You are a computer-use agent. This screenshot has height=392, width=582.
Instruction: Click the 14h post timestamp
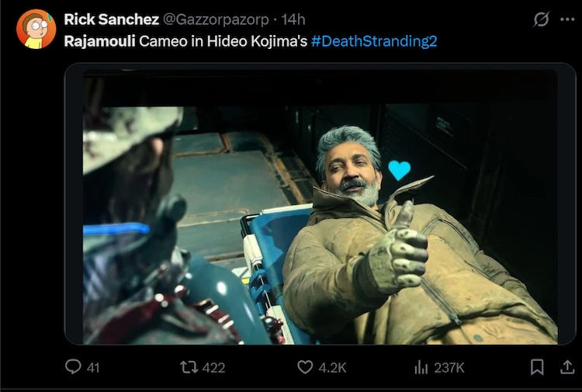(293, 19)
